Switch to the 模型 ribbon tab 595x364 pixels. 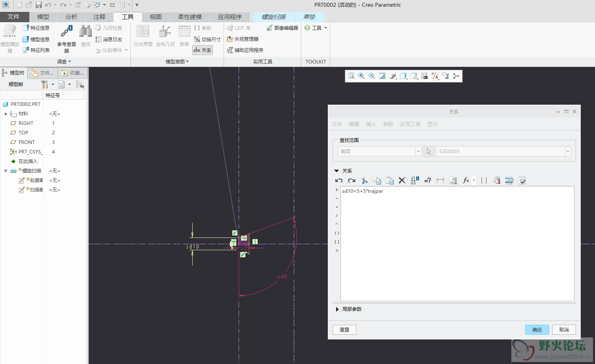pos(43,17)
